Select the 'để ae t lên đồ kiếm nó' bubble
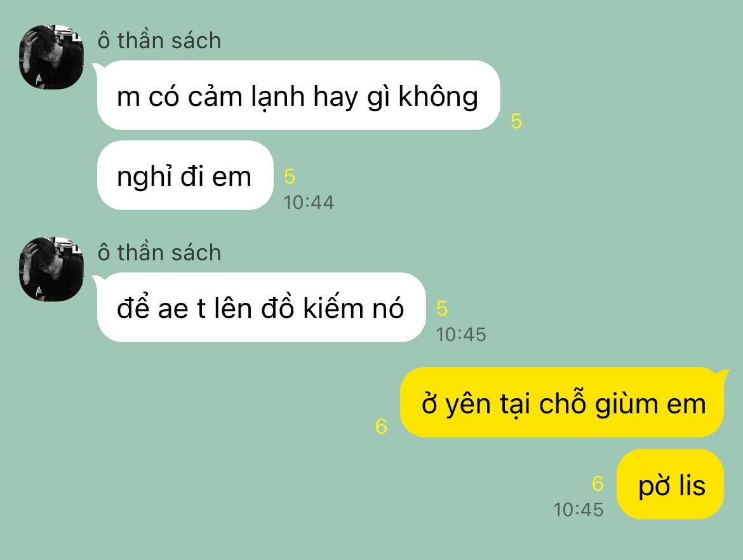 pyautogui.click(x=261, y=307)
